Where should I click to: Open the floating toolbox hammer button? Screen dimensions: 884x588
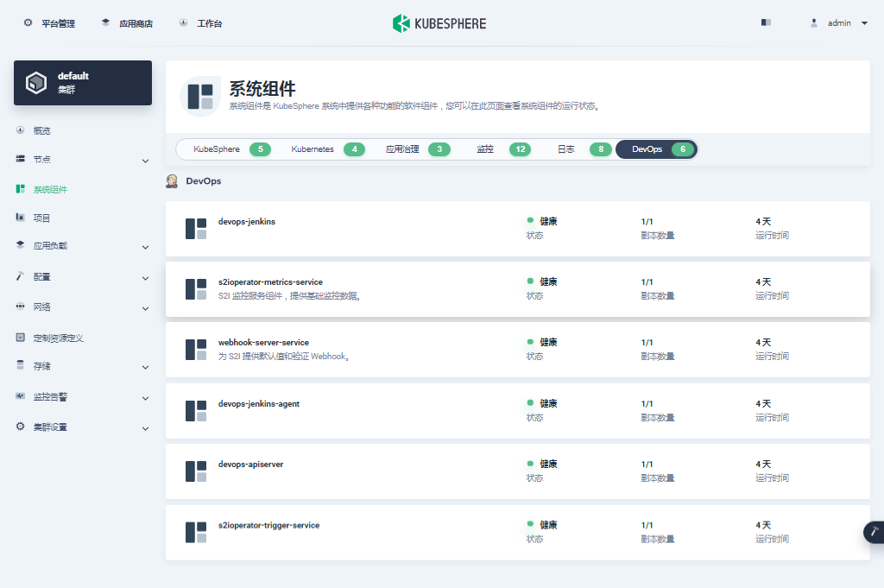(874, 532)
